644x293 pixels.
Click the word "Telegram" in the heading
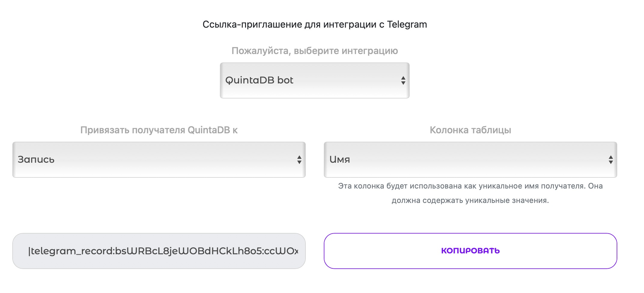407,25
